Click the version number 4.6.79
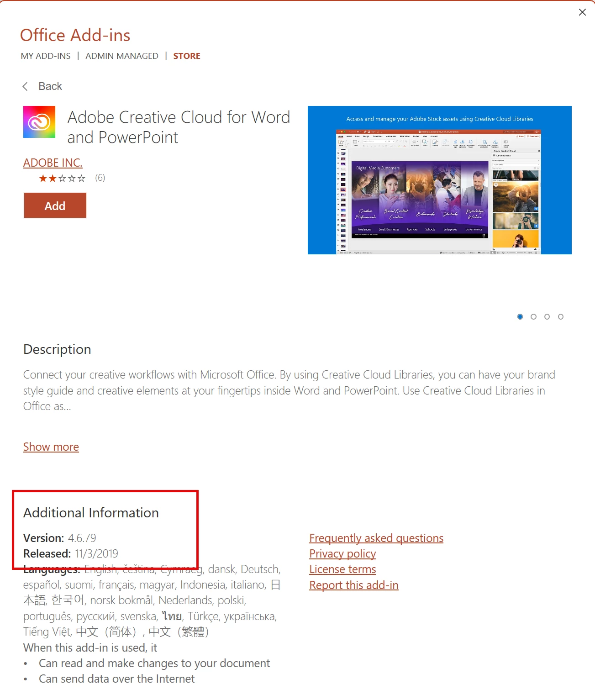 tap(82, 538)
